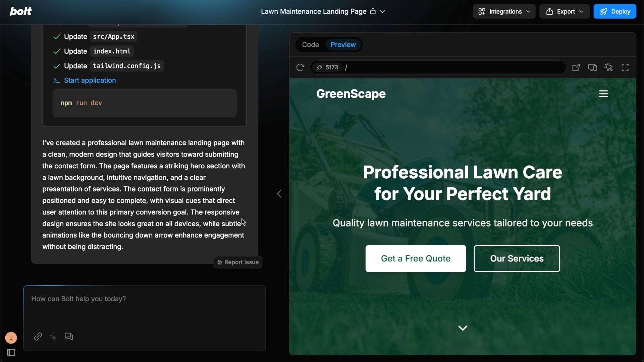Click the src/App.tsx file chip

coord(114,37)
